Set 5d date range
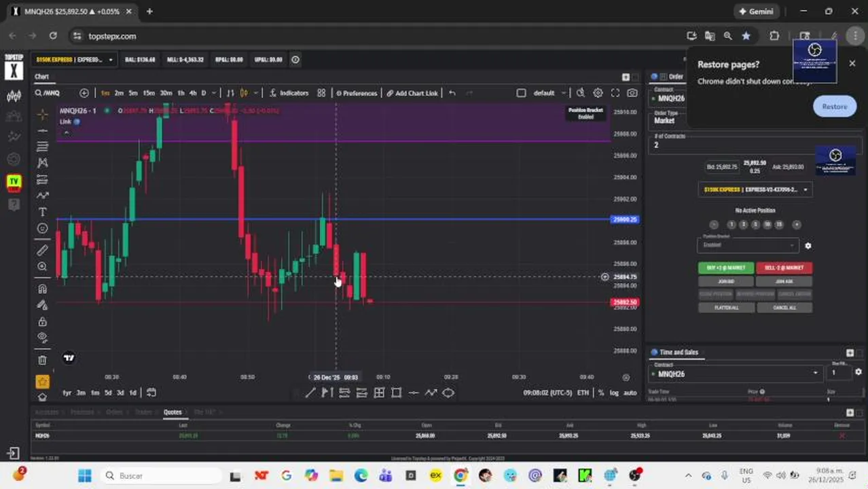The width and height of the screenshot is (868, 489). [x=108, y=393]
